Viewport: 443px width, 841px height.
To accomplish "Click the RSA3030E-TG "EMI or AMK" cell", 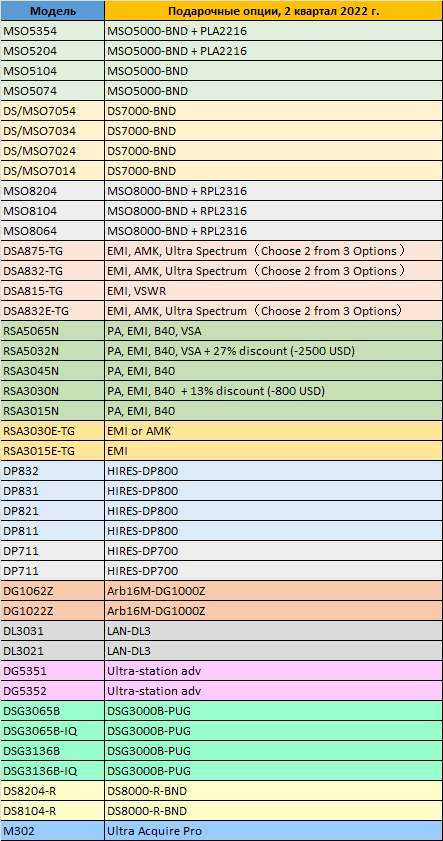I will pyautogui.click(x=274, y=431).
